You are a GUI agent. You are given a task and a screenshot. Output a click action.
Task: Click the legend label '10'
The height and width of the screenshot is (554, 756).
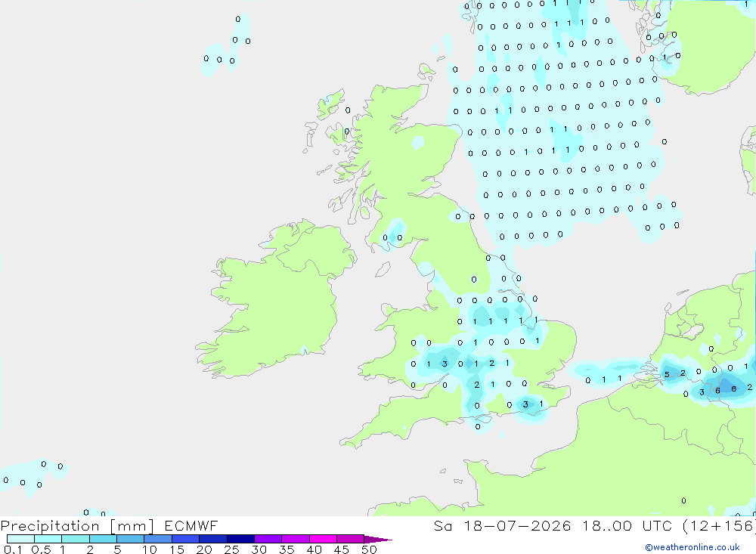point(150,549)
